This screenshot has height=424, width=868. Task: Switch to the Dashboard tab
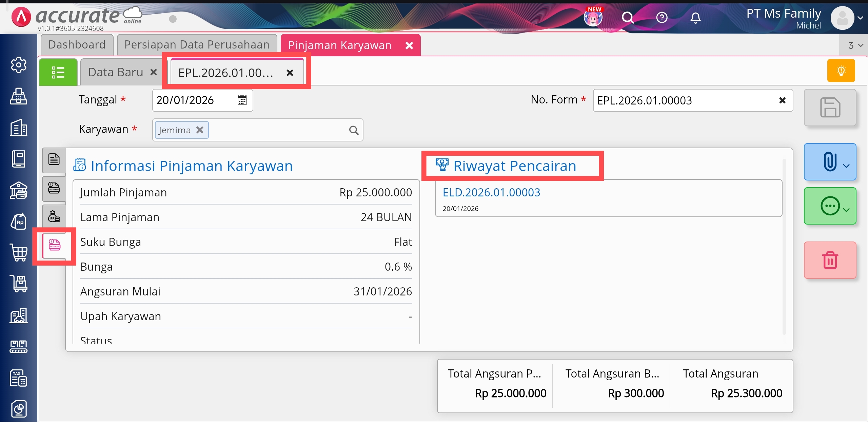coord(77,45)
